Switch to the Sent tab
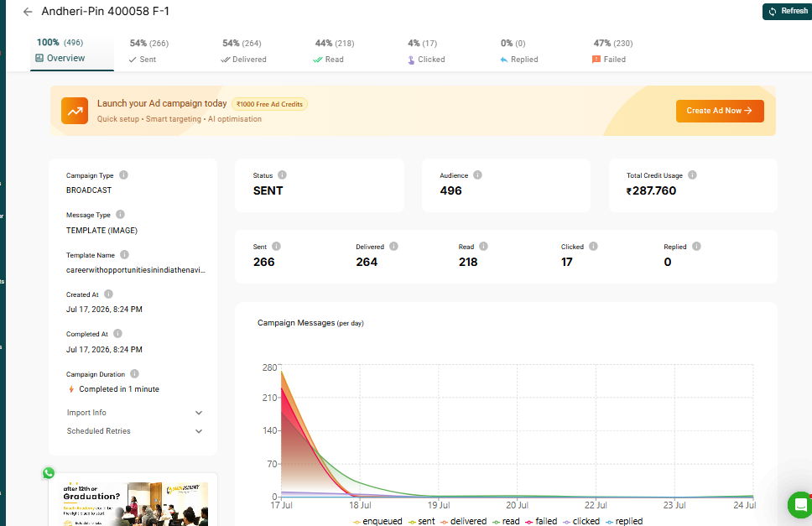The image size is (812, 526). click(x=149, y=51)
